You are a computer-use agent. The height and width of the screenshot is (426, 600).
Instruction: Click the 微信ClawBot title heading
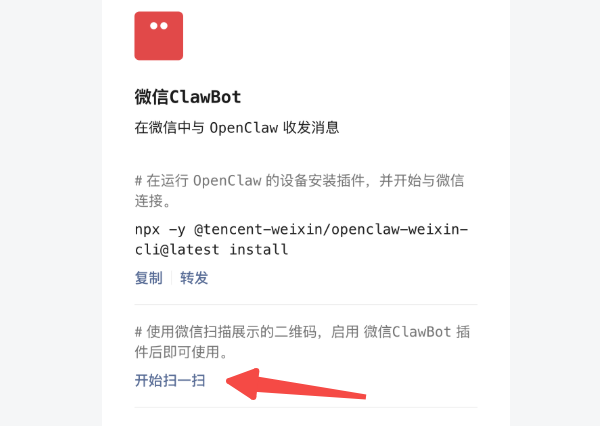[x=188, y=97]
